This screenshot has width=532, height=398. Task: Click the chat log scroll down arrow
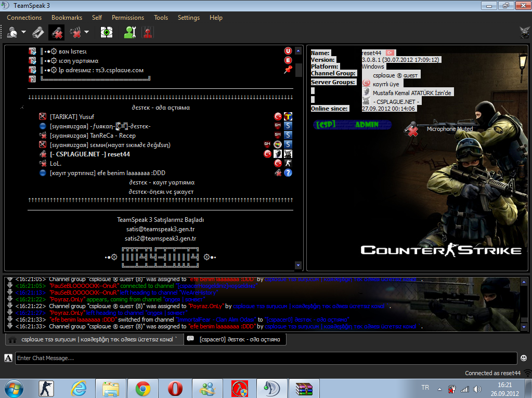(x=524, y=327)
